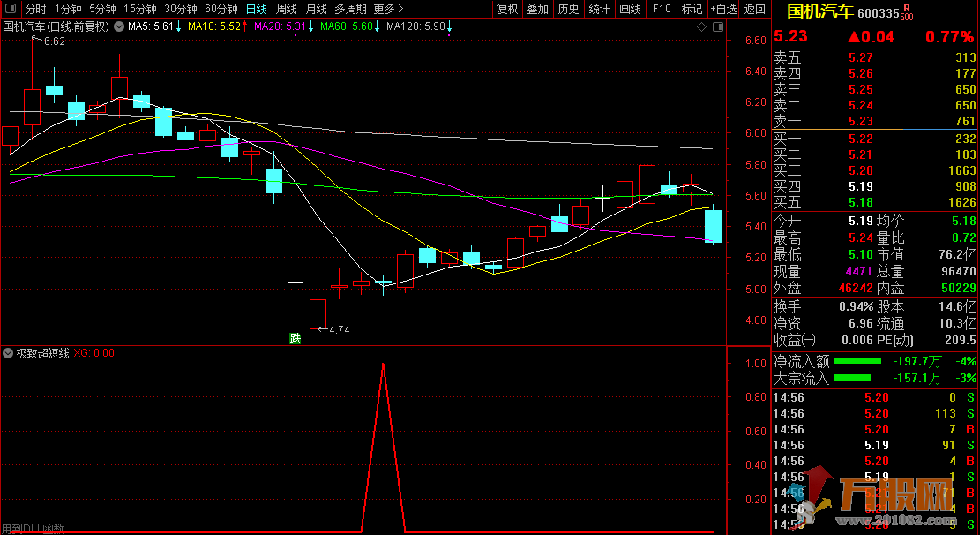
Task: Click the stock code 600335
Action: (879, 13)
